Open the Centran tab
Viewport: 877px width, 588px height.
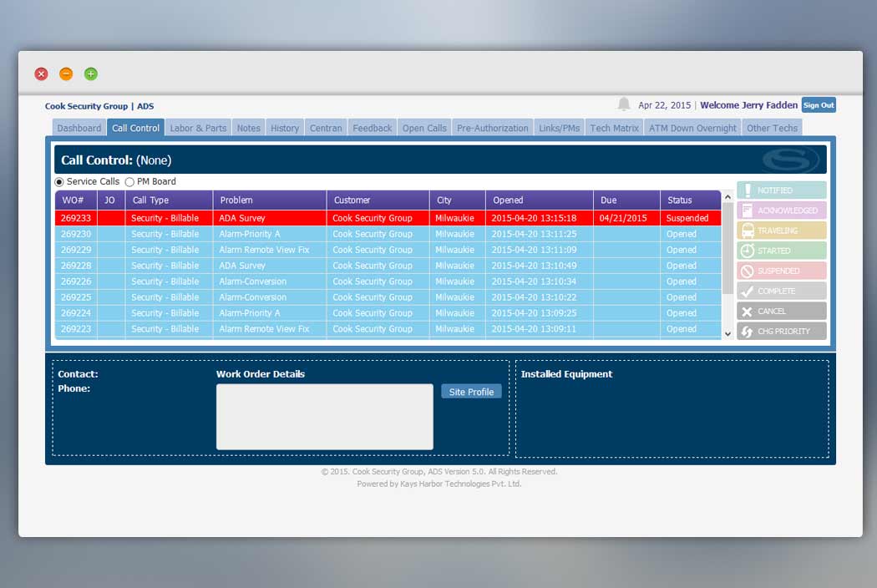coord(326,128)
